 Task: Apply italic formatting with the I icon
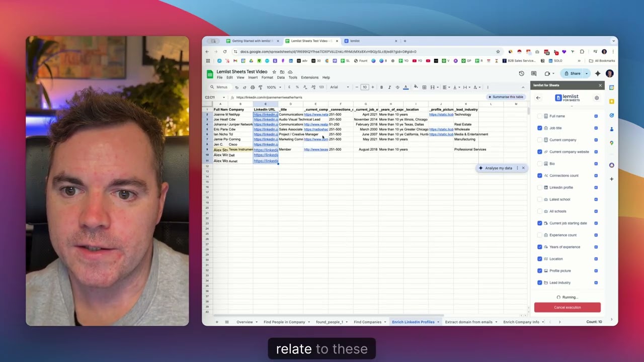coord(389,87)
